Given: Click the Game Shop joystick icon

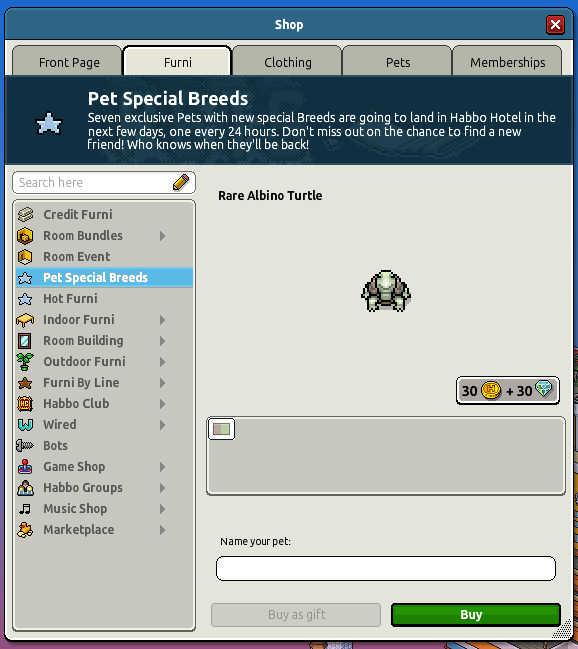Looking at the screenshot, I should pyautogui.click(x=25, y=466).
